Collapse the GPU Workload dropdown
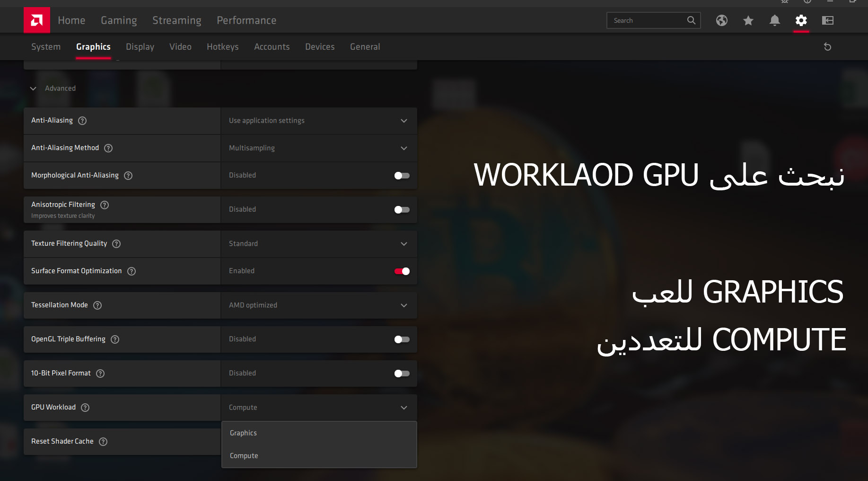The width and height of the screenshot is (868, 481). pos(319,408)
